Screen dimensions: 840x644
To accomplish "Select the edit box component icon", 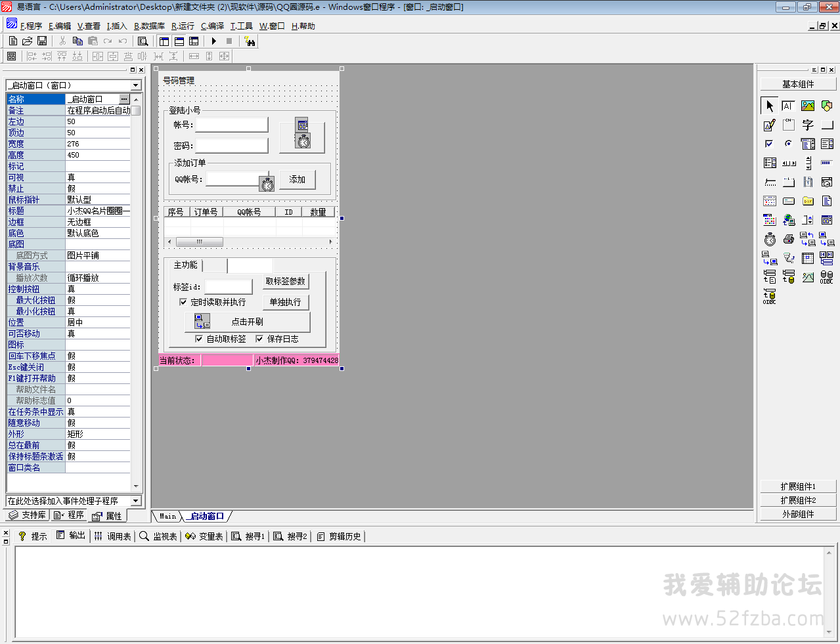I will point(770,125).
